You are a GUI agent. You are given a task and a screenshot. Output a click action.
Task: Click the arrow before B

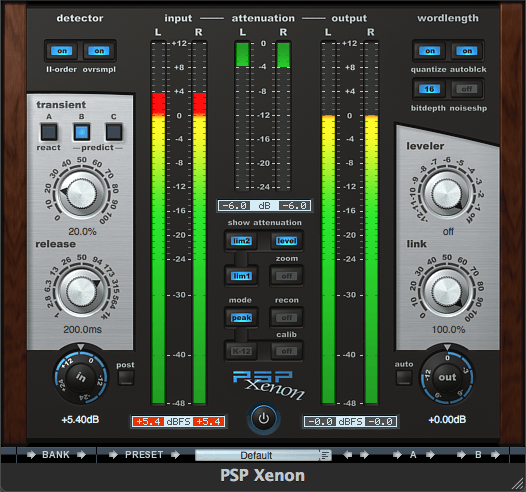click(461, 455)
